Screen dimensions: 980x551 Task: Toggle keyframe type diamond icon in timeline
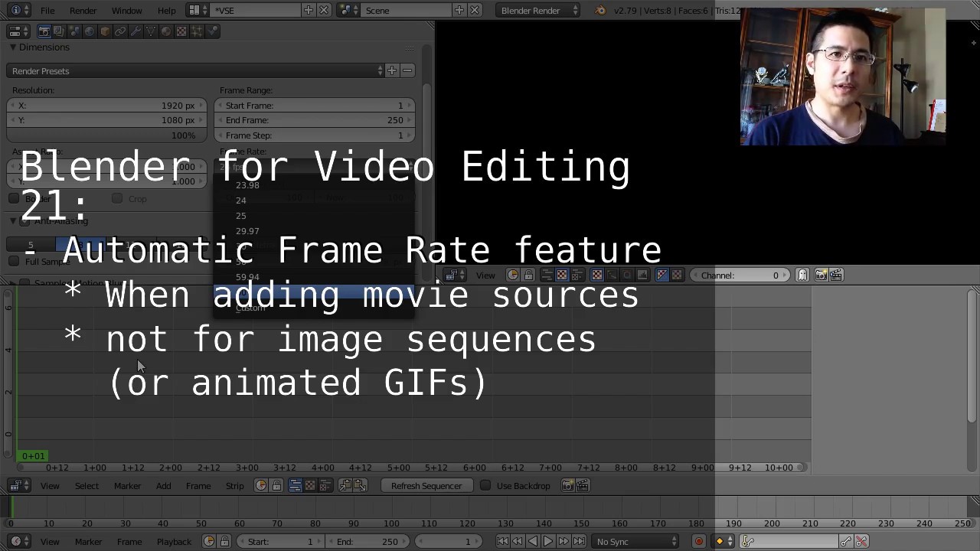(724, 542)
